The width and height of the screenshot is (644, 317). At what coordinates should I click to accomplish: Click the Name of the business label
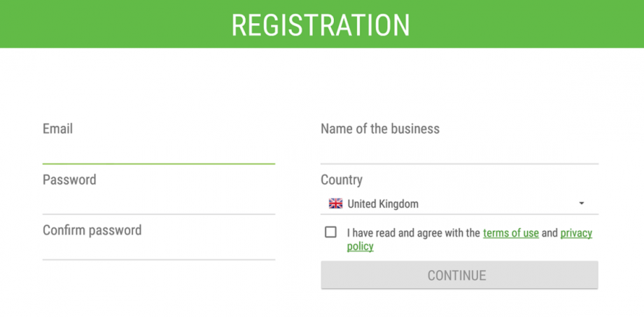(380, 129)
